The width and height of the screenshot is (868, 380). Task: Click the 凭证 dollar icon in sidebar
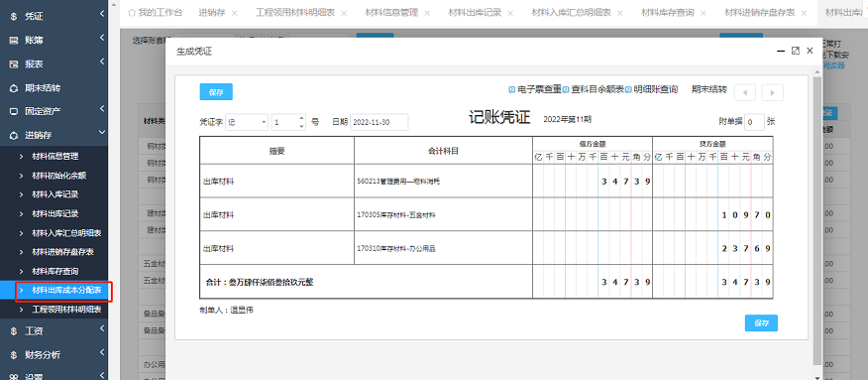pos(14,17)
